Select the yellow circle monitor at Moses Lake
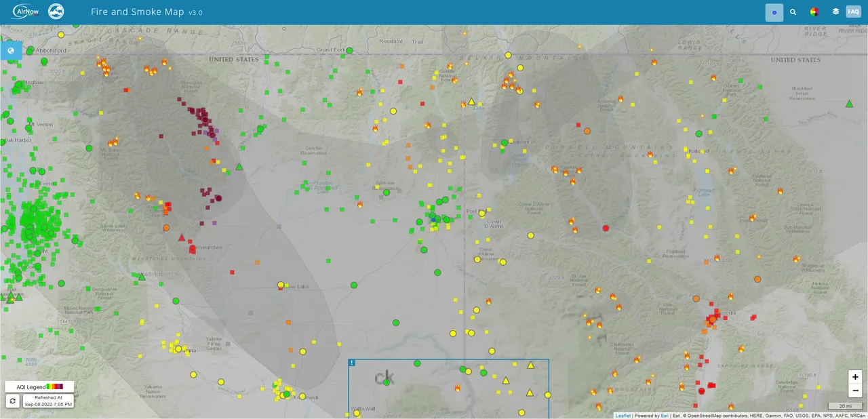The width and height of the screenshot is (868, 419). point(281,285)
